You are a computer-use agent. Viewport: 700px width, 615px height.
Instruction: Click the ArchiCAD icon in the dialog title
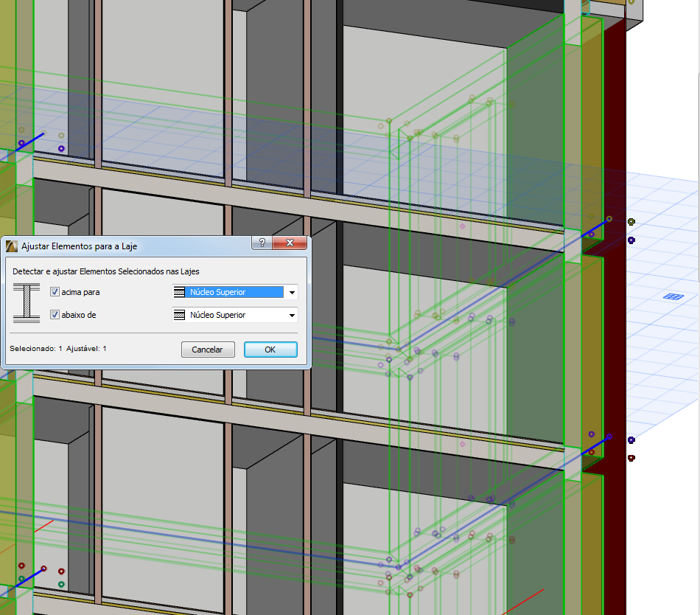point(12,246)
